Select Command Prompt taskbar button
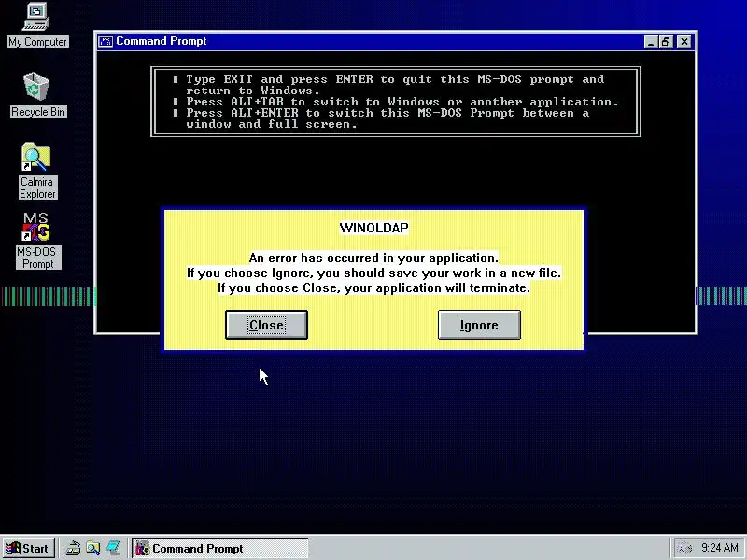Screen dimensions: 747x560 point(219,548)
